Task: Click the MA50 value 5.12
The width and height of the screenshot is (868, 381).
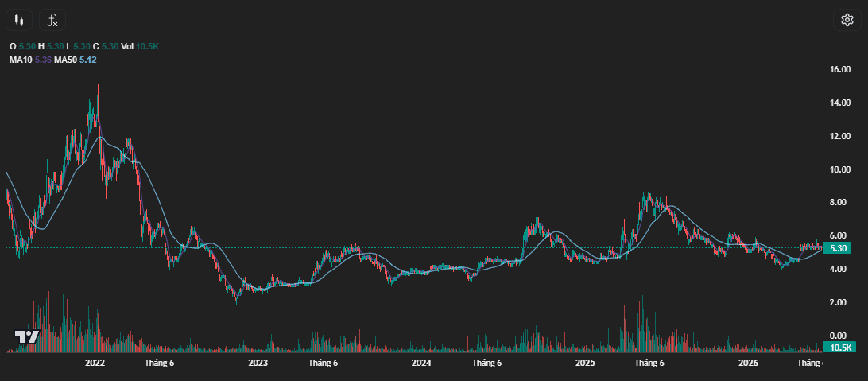Action: (88, 60)
